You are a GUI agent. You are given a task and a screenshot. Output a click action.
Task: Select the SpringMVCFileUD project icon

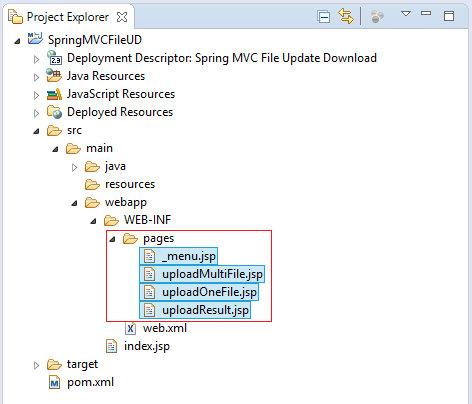35,39
